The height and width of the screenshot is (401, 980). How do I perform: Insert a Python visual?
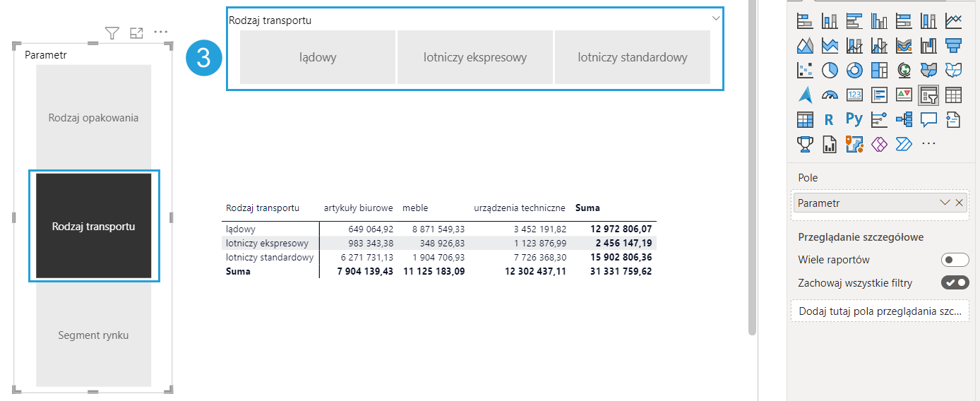pos(854,119)
